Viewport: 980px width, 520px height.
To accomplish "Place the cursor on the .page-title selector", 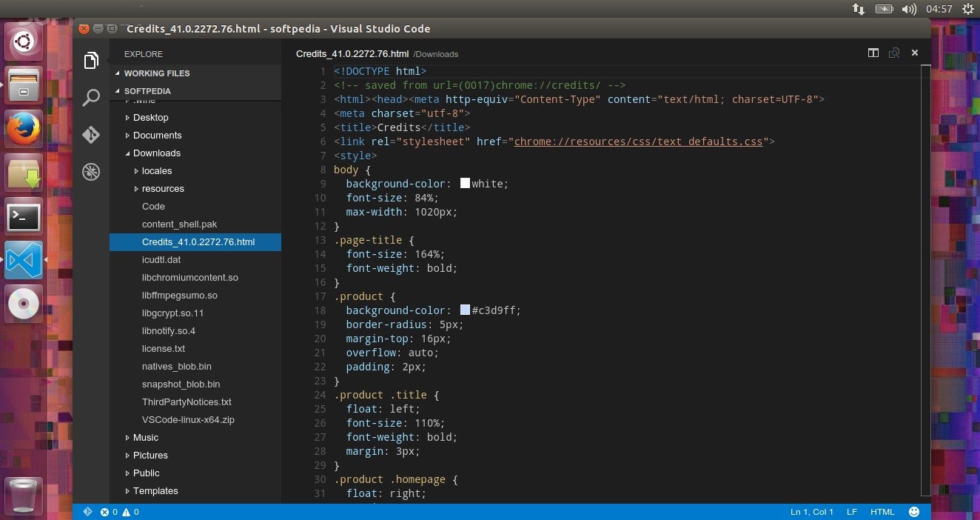I will 368,240.
